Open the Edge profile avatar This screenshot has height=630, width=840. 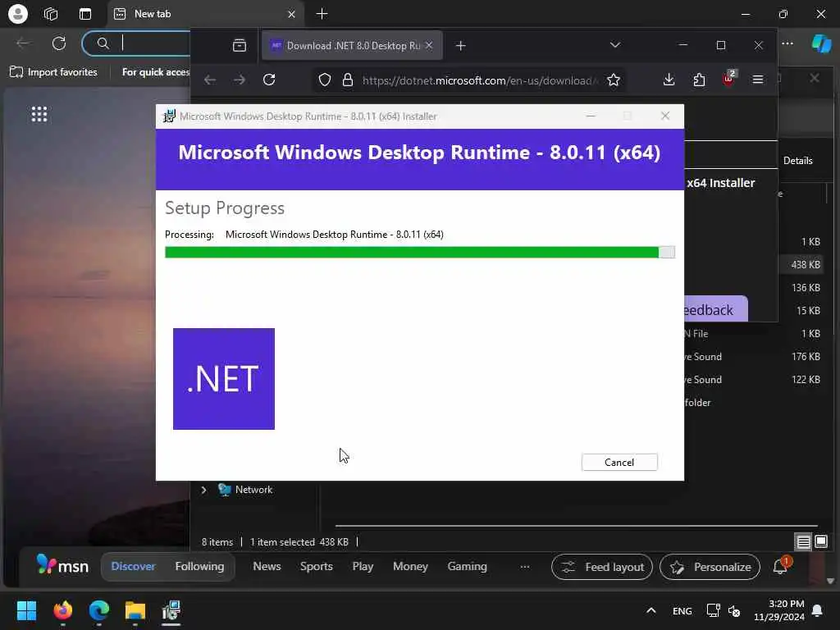[x=18, y=14]
